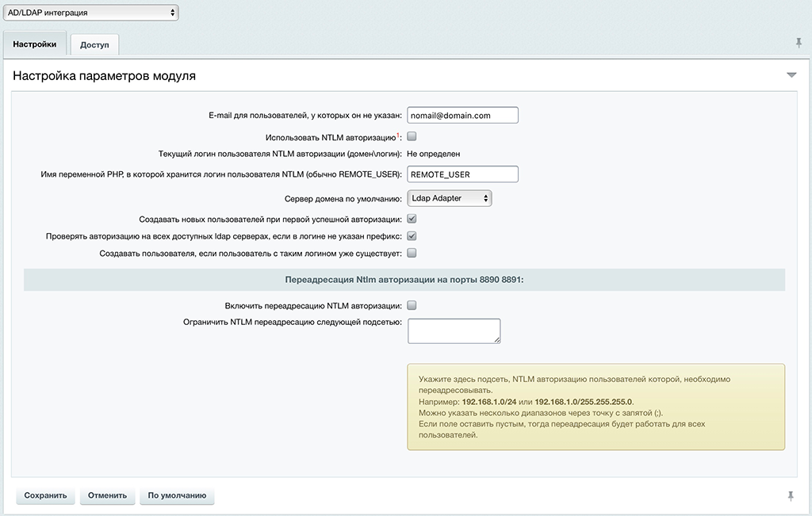This screenshot has height=516, width=812.
Task: Check creating user if login already exists
Action: point(412,254)
